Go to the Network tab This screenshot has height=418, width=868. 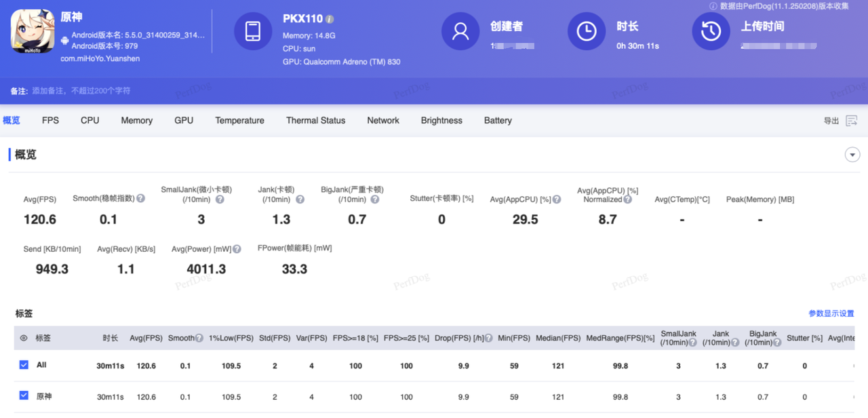pyautogui.click(x=383, y=121)
